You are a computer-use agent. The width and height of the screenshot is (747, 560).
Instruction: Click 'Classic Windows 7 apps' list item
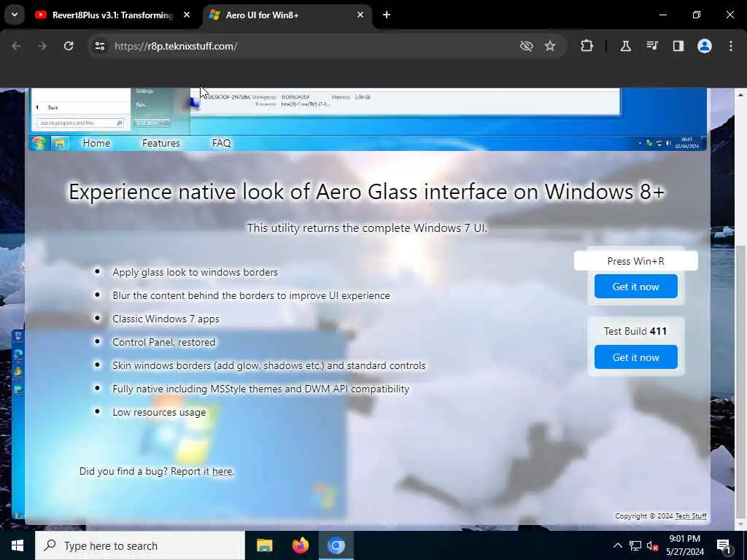166,319
